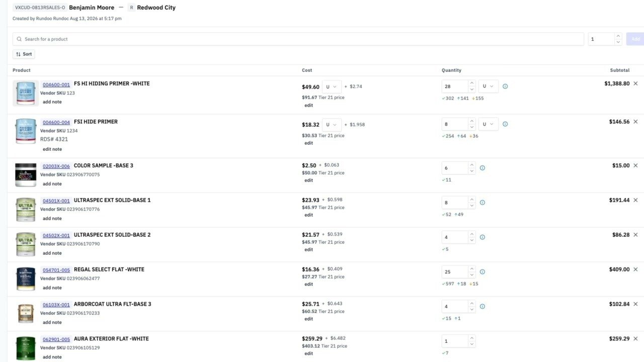Remove ULTRASPEC EXT SOLID-BASE 1 line
644x362 pixels.
click(635, 200)
